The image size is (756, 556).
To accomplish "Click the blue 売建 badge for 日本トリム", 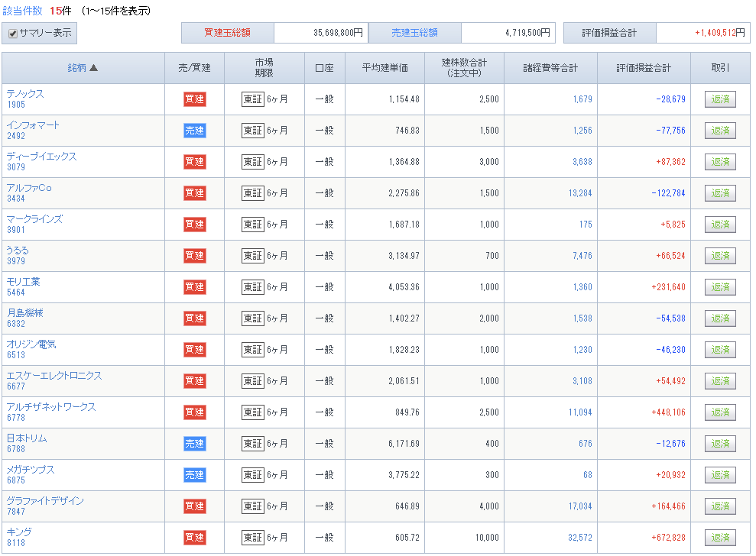I will point(195,444).
